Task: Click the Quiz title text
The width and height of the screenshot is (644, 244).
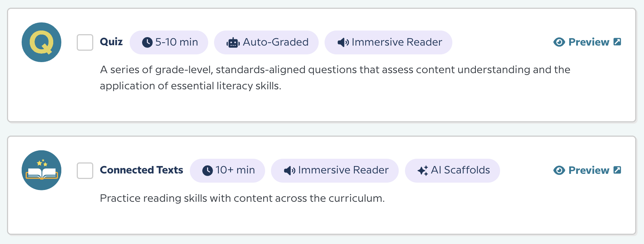Action: point(111,42)
